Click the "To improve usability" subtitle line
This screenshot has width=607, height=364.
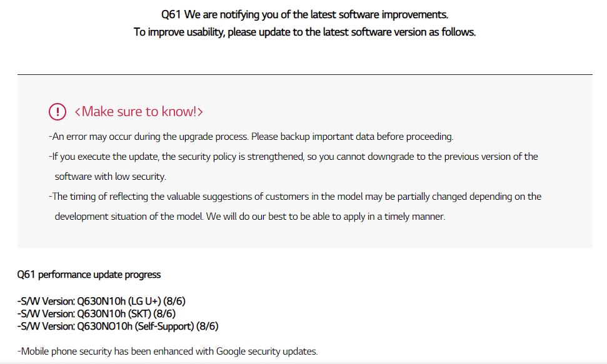pyautogui.click(x=304, y=32)
